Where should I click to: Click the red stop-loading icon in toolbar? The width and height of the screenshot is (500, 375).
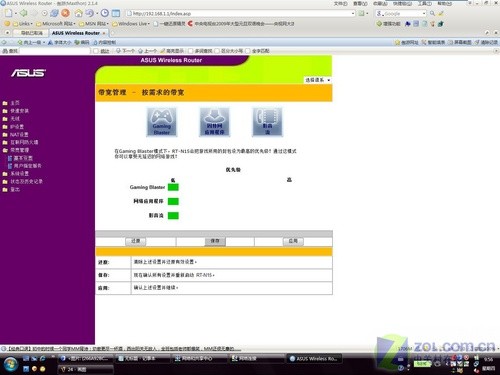pyautogui.click(x=65, y=13)
